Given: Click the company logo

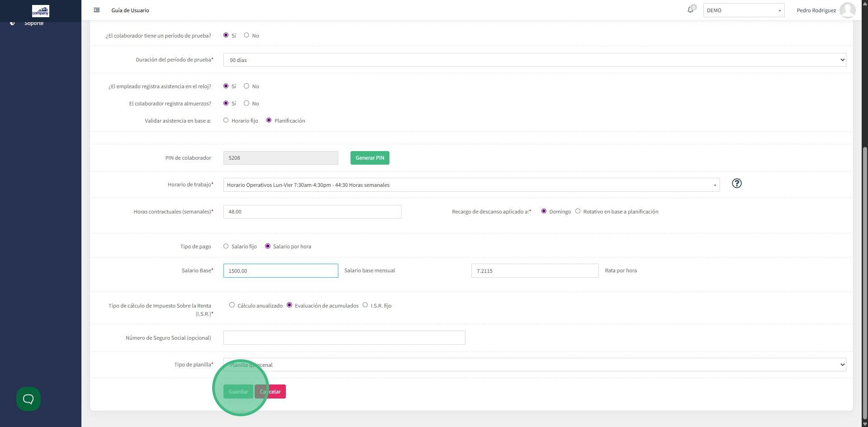Looking at the screenshot, I should coord(41,11).
